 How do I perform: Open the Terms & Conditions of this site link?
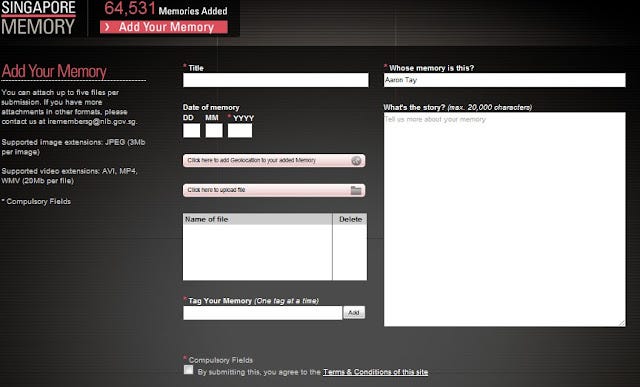[x=376, y=372]
